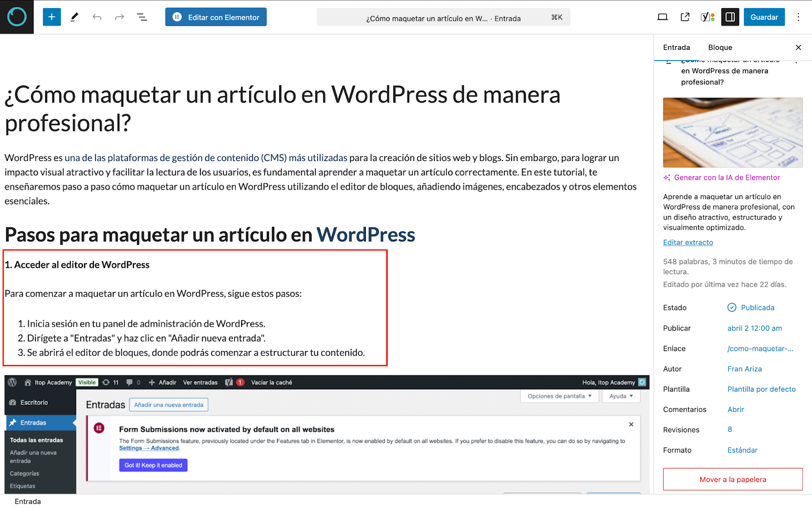Image resolution: width=812 pixels, height=508 pixels.
Task: Save the post with Guardar
Action: coord(764,17)
